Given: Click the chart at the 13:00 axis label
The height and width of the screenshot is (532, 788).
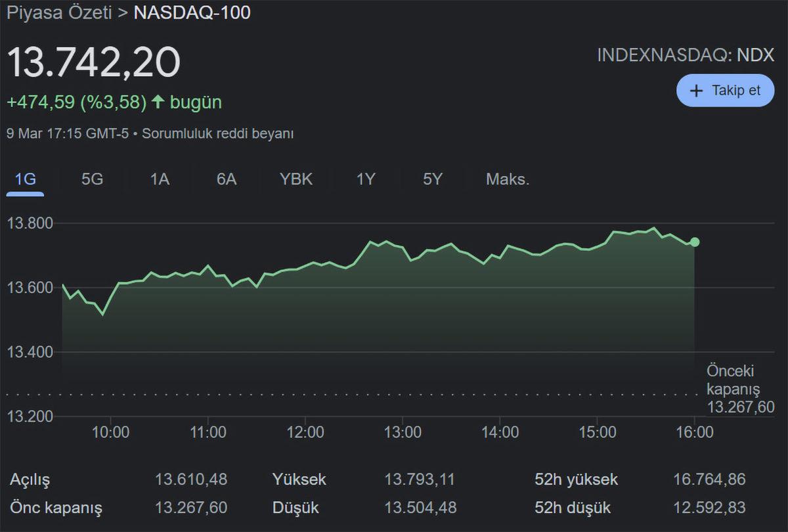Looking at the screenshot, I should click(403, 432).
